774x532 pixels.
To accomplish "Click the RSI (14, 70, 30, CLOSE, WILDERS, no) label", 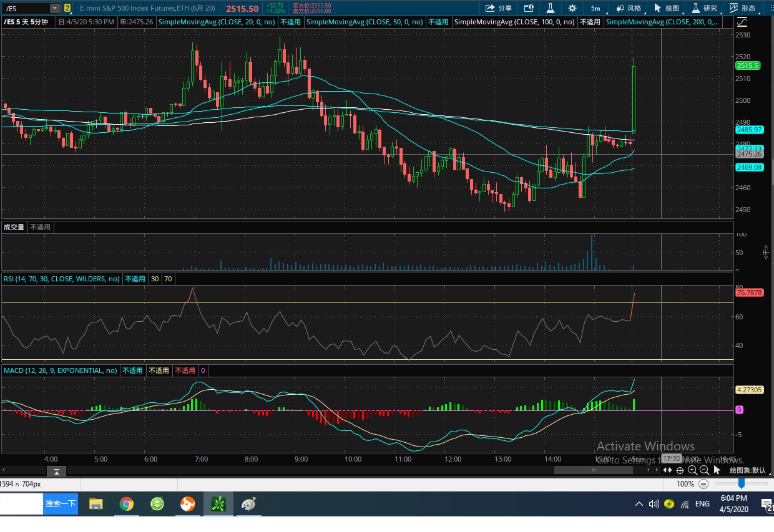I will (61, 279).
